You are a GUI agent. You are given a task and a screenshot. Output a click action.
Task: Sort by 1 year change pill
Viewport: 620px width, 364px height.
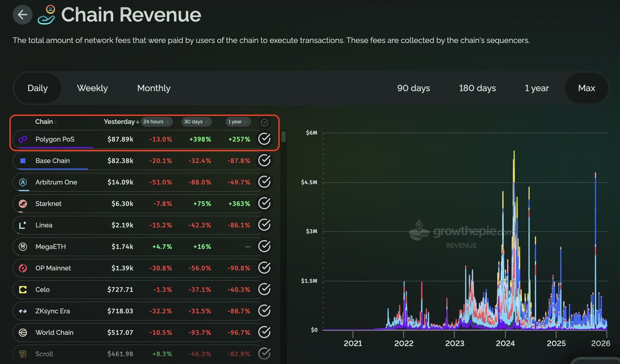click(238, 122)
